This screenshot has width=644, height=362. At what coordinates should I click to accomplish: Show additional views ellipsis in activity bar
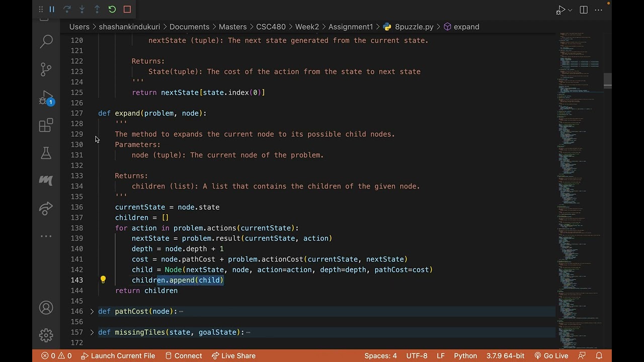point(46,236)
